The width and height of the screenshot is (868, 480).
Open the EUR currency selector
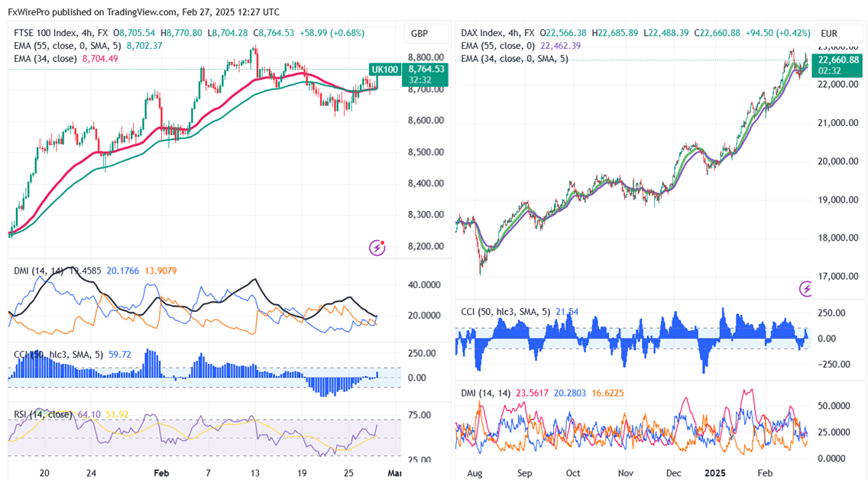[x=830, y=34]
